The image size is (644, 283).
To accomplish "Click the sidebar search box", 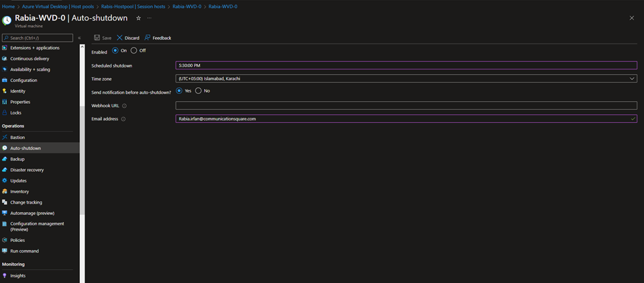I will coord(38,38).
